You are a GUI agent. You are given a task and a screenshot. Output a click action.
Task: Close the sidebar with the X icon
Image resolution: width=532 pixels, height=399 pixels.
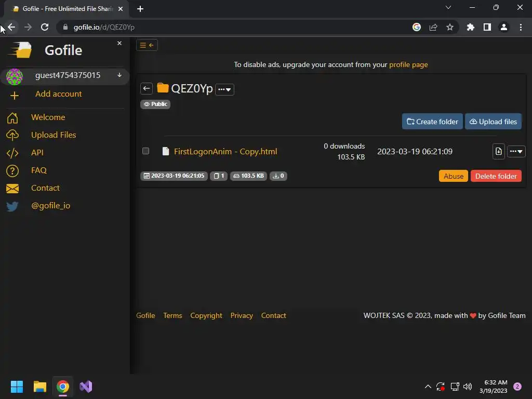(x=119, y=43)
